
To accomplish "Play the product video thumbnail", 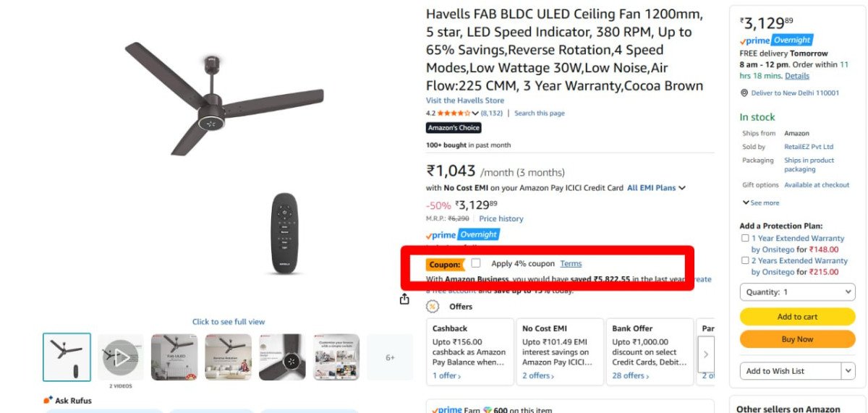I will pos(121,357).
